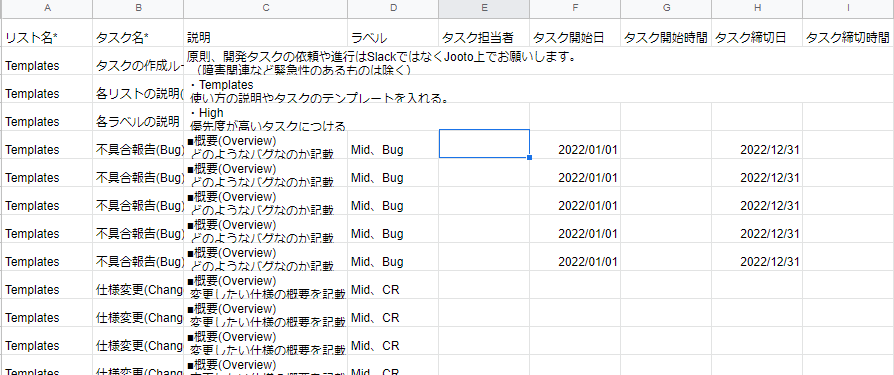The width and height of the screenshot is (894, 375).
Task: Click the タスク開始日 header cell
Action: tap(575, 32)
